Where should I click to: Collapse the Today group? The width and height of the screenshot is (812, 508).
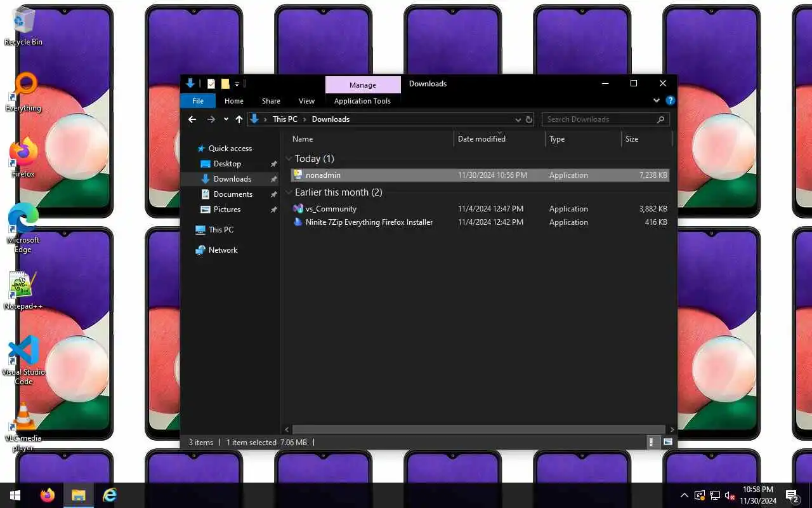(x=289, y=159)
